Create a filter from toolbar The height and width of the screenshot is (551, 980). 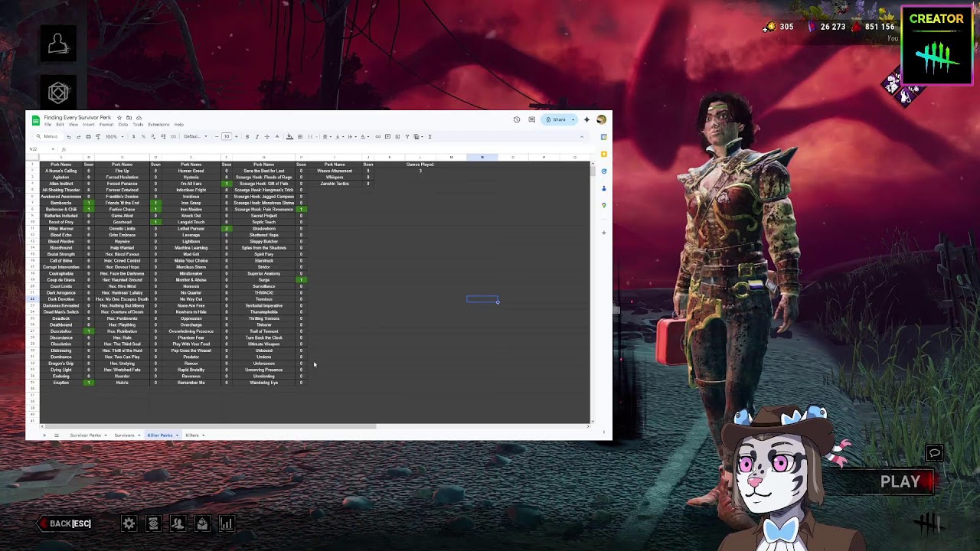click(x=407, y=136)
